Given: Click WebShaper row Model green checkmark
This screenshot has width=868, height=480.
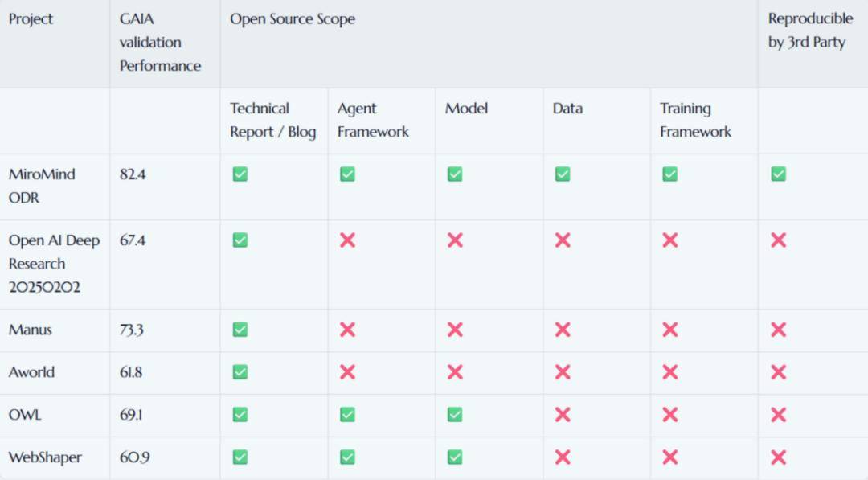Looking at the screenshot, I should (455, 457).
